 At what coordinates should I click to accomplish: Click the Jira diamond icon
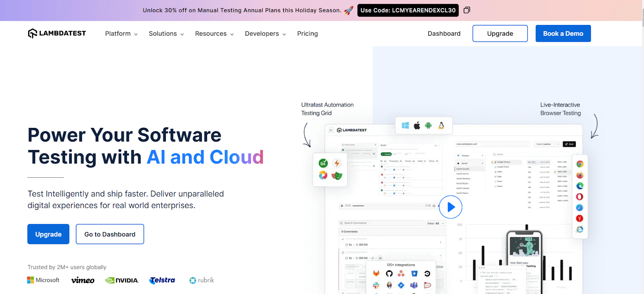tap(401, 285)
